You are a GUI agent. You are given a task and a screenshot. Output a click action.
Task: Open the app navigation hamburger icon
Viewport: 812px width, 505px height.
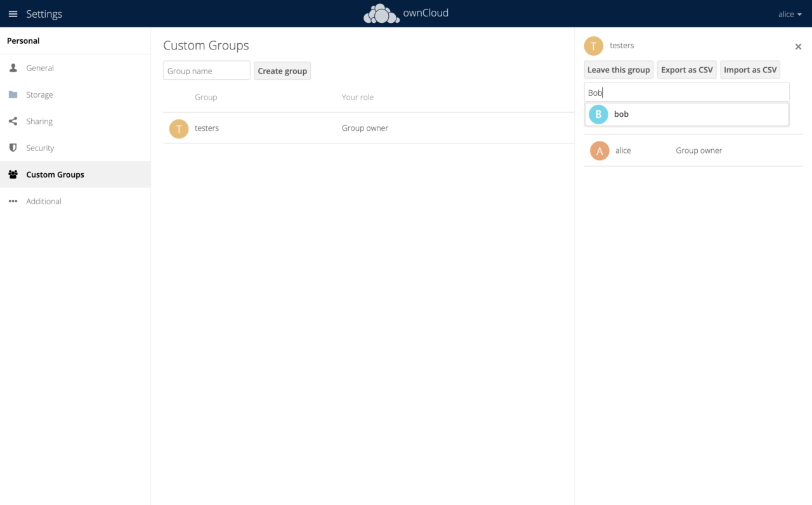click(13, 13)
